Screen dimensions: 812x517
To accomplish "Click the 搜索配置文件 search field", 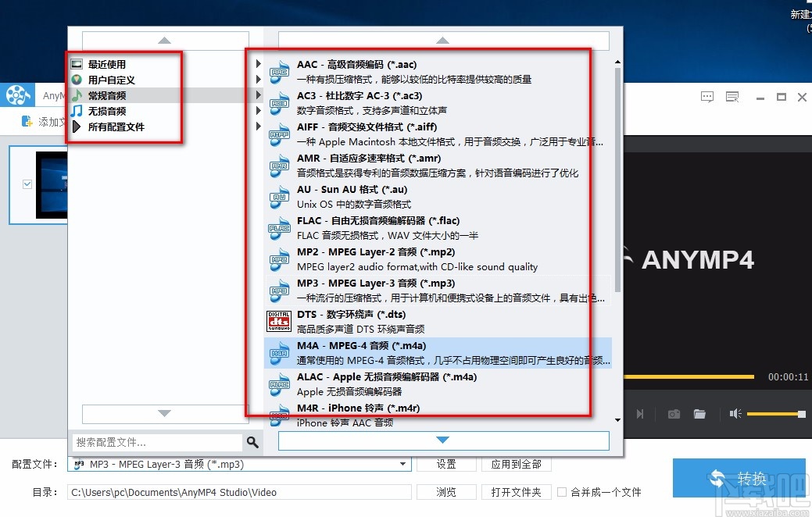I will coord(156,442).
